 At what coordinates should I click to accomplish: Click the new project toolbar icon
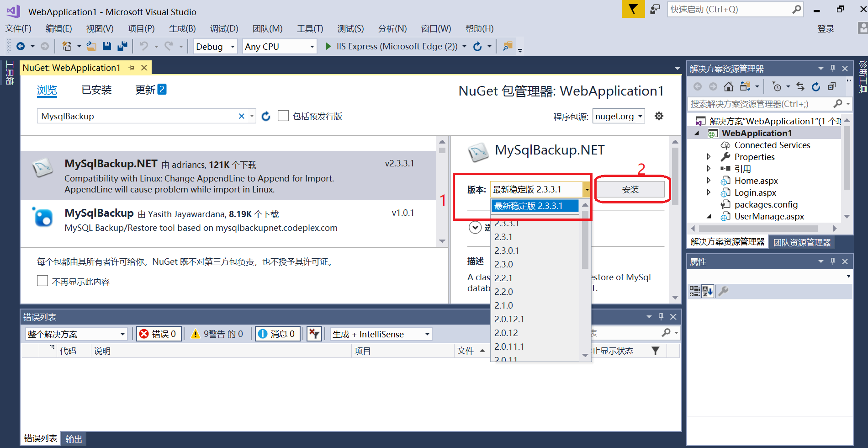[67, 46]
